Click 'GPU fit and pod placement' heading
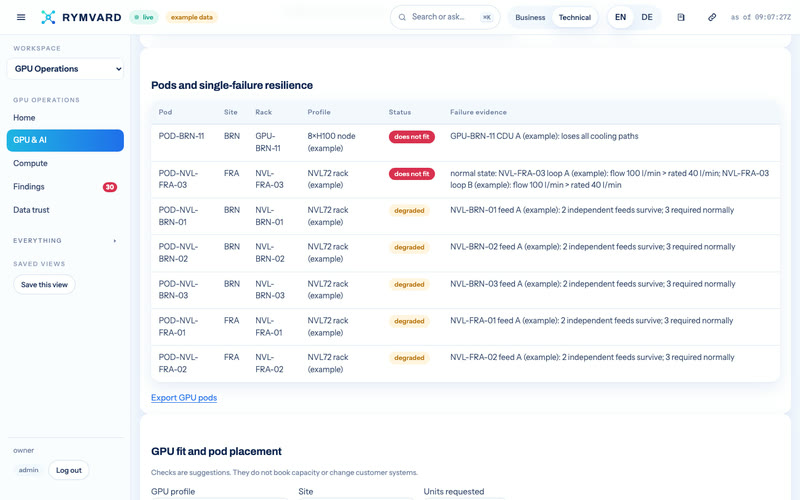The height and width of the screenshot is (500, 800). pyautogui.click(x=216, y=452)
